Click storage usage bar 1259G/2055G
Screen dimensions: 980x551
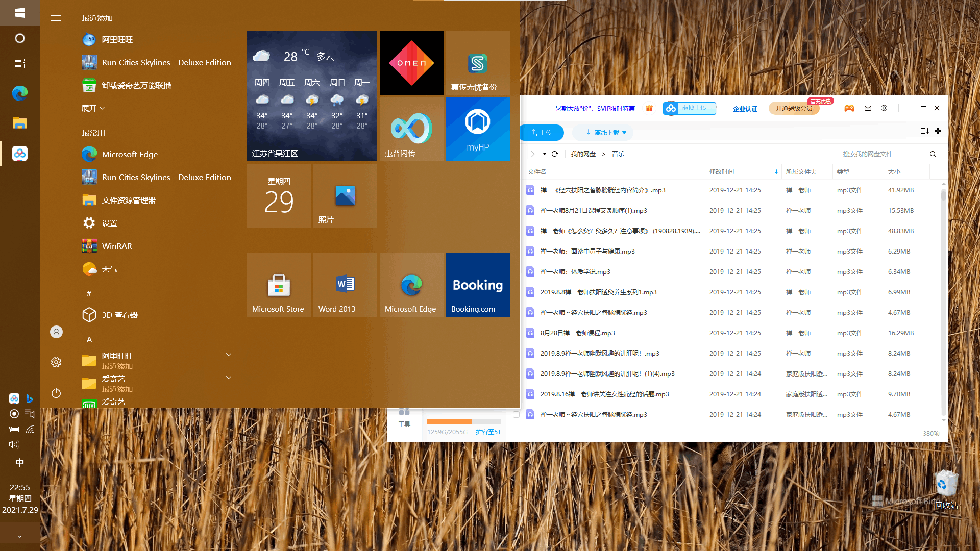point(464,422)
